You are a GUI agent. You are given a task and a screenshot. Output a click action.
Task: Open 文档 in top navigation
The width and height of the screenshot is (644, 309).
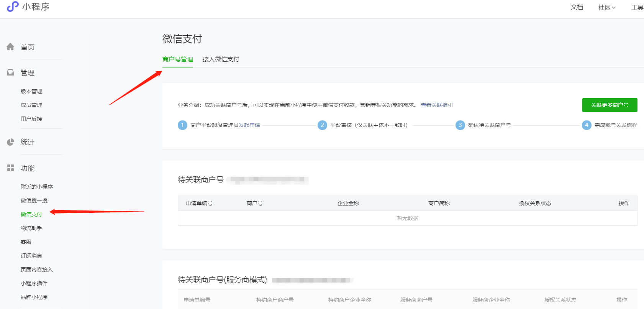coord(577,7)
